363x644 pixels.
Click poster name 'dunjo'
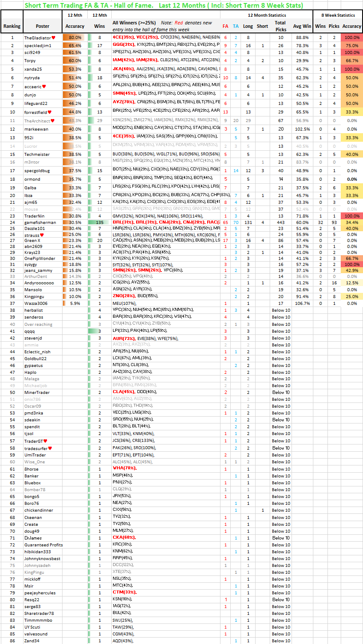click(30, 95)
